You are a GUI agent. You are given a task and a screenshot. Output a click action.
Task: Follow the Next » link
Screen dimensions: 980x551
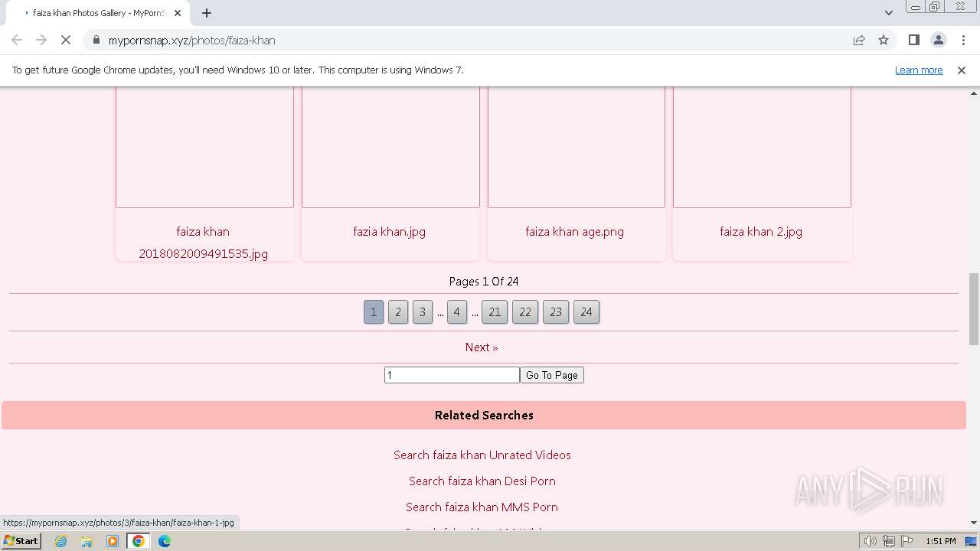(482, 347)
